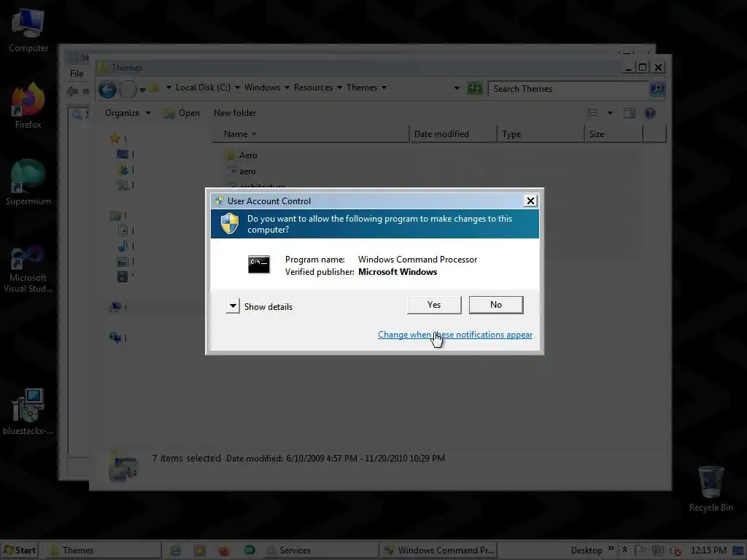Show hidden tray icons arrow

tap(624, 550)
